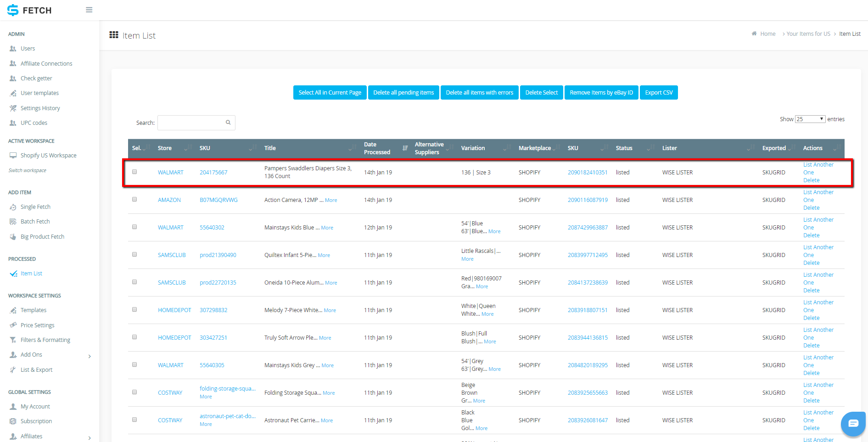Click the Big Product Fetch icon
868x442 pixels.
pyautogui.click(x=13, y=237)
